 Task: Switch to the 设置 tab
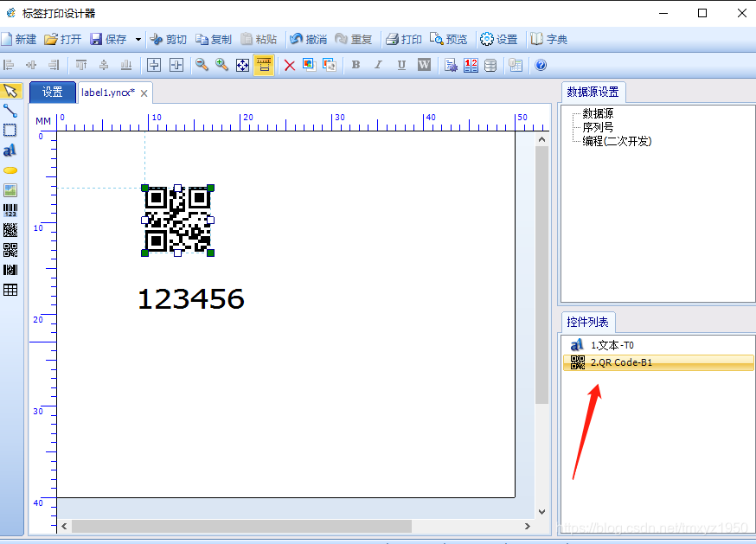pyautogui.click(x=53, y=93)
